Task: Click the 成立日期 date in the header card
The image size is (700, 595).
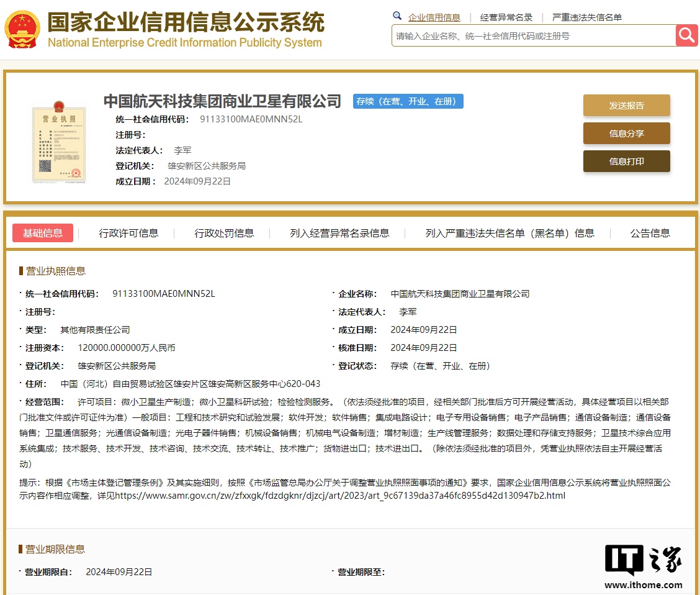Action: click(x=197, y=181)
